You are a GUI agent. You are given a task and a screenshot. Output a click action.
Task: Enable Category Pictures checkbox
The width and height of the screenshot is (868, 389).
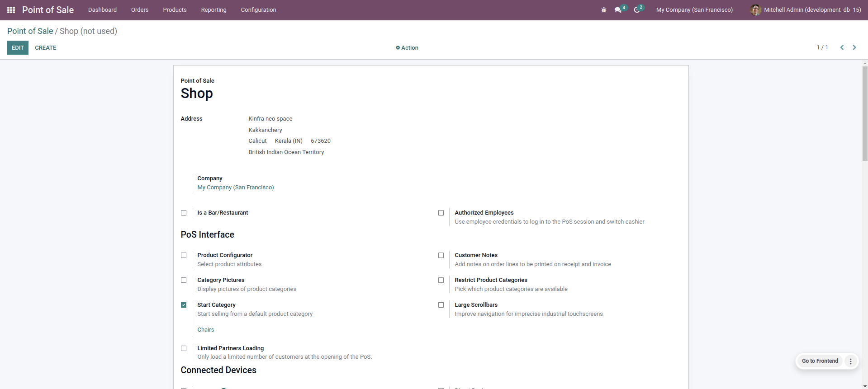pyautogui.click(x=184, y=280)
